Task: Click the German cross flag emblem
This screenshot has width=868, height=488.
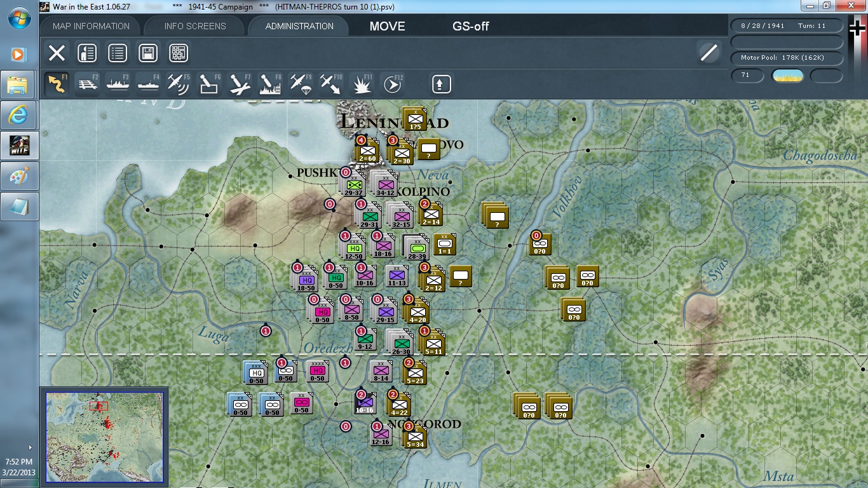Action: coord(858,29)
